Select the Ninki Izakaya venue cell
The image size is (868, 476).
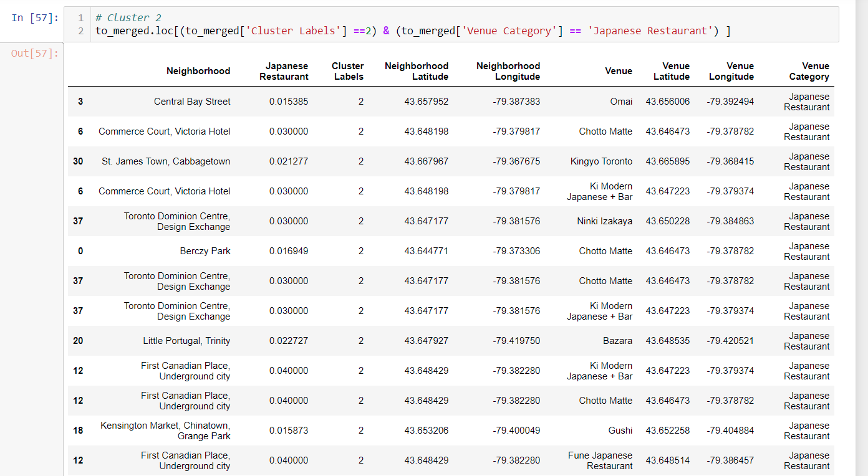pos(604,221)
